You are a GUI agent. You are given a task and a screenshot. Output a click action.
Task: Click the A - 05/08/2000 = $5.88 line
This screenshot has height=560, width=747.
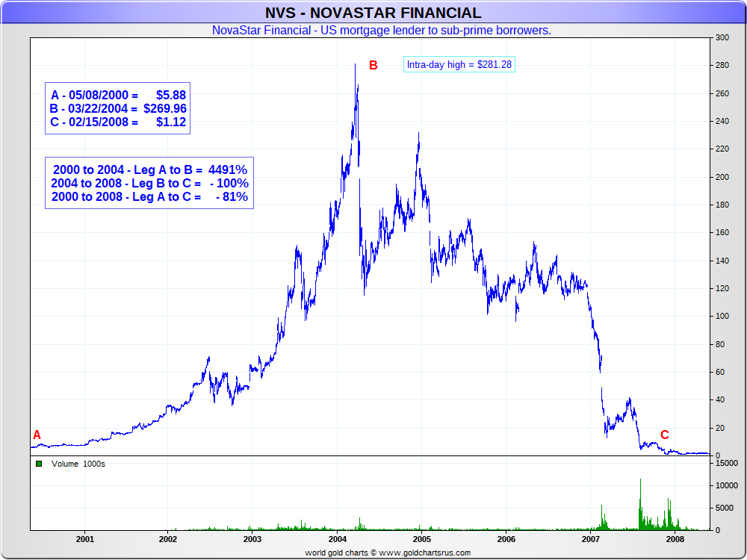pos(118,96)
